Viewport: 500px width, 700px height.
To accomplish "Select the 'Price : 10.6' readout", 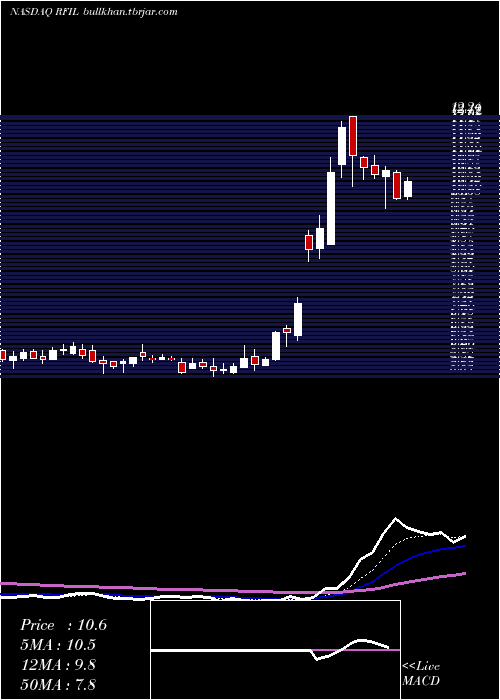I will (63, 625).
